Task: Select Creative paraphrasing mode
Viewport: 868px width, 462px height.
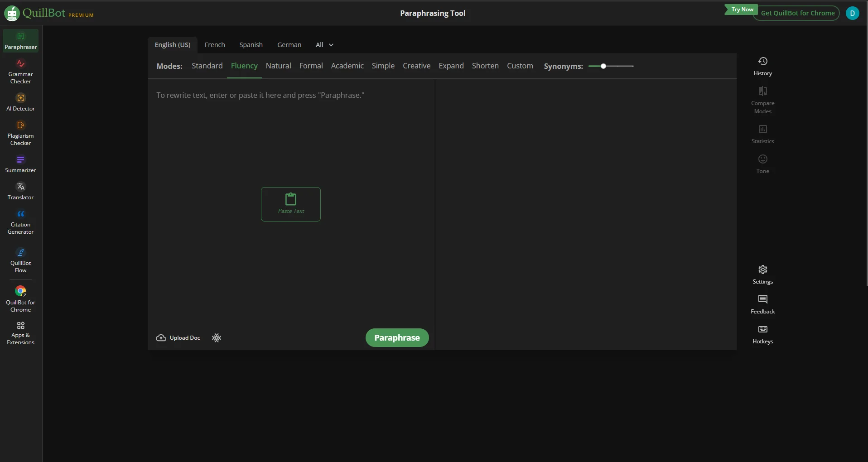Action: click(x=416, y=66)
